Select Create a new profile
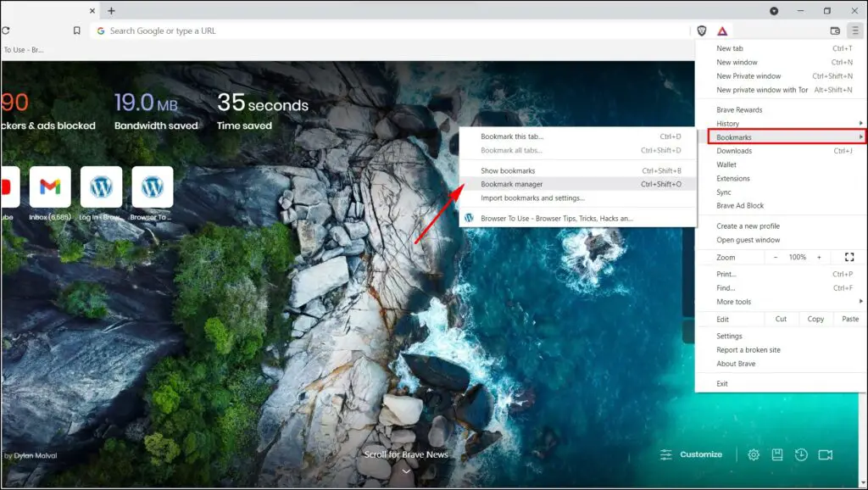 (x=781, y=226)
